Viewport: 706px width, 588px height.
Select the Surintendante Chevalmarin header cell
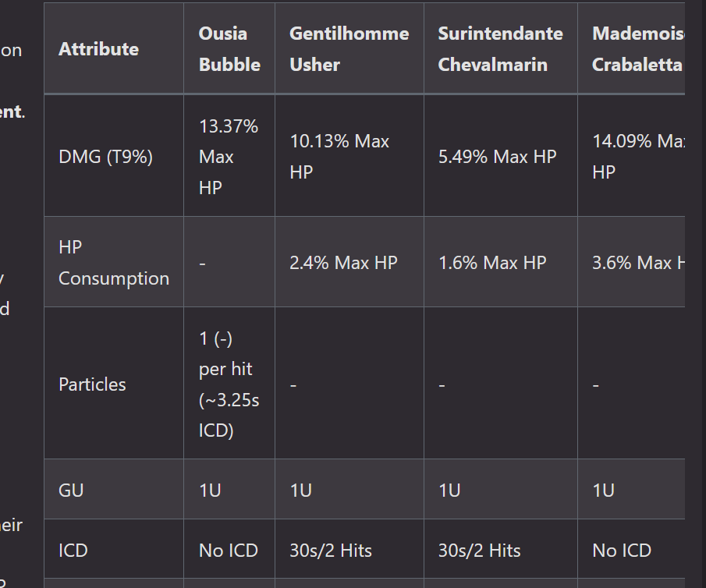[500, 49]
